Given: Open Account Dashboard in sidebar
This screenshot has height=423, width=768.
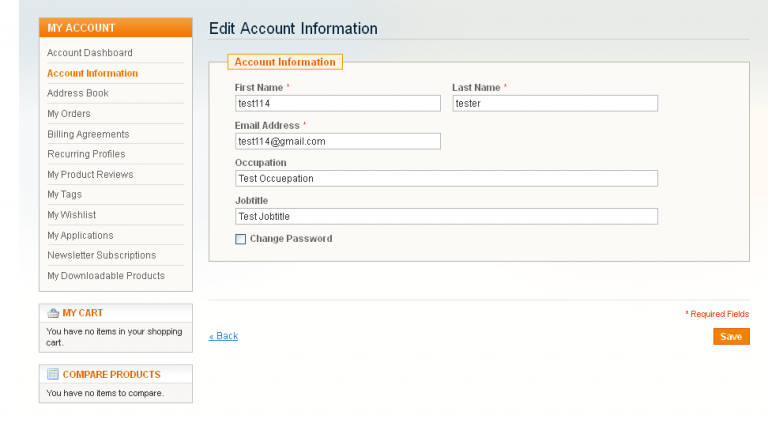Looking at the screenshot, I should 90,53.
